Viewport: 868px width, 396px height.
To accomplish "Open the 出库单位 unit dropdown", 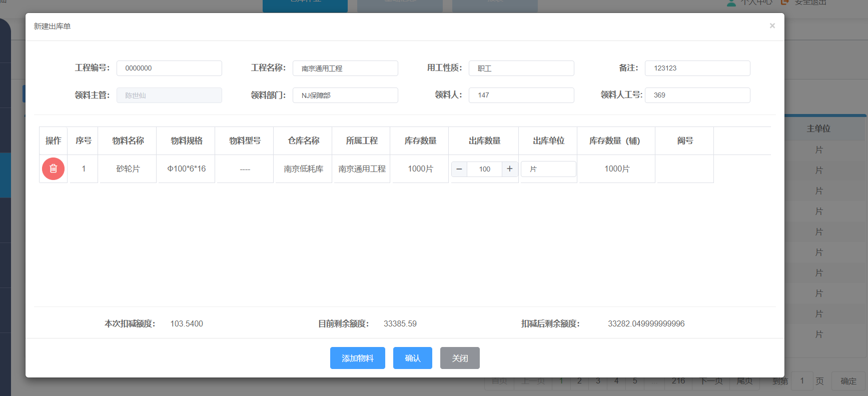I will (x=548, y=169).
